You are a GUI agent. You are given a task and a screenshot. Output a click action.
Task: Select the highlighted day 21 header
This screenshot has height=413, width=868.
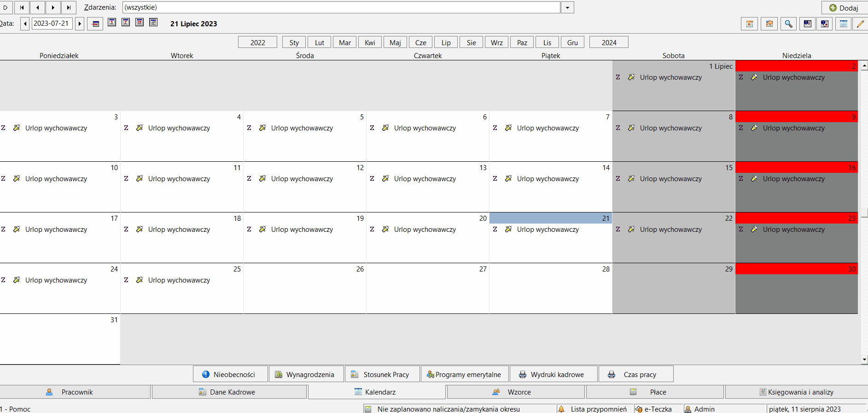[551, 218]
